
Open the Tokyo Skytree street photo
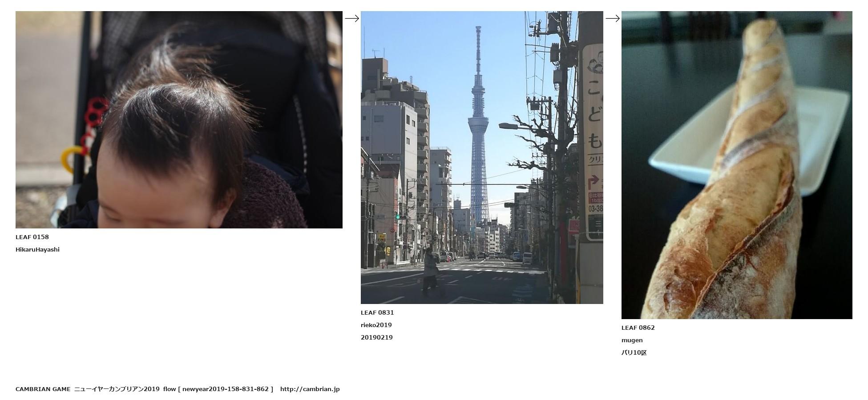tap(481, 157)
